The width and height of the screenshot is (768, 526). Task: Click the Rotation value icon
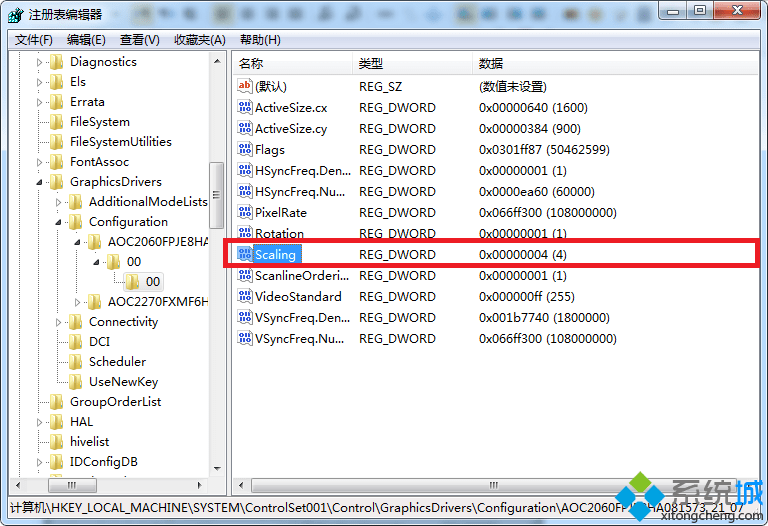(x=245, y=233)
